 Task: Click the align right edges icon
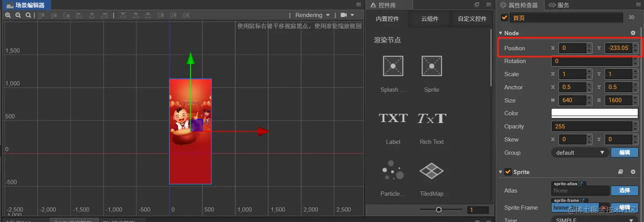[x=105, y=15]
